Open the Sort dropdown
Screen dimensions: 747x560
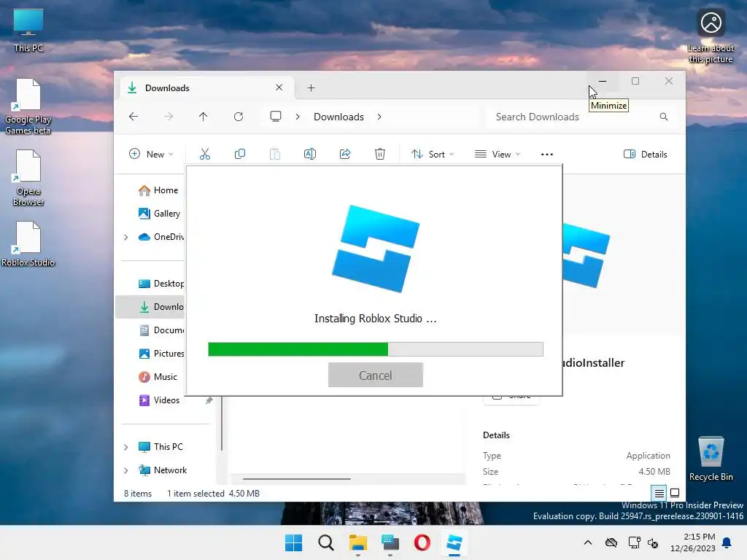[x=433, y=154]
